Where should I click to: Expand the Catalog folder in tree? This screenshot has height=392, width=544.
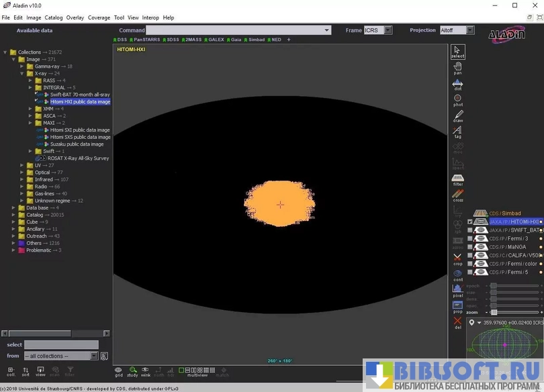(x=13, y=215)
